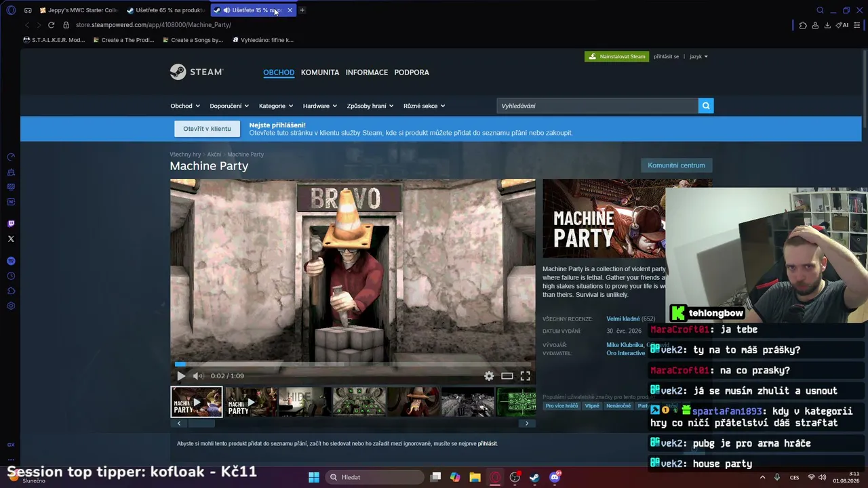Screen dimensions: 868x488
Task: Open Komunitní centrum
Action: click(x=676, y=165)
